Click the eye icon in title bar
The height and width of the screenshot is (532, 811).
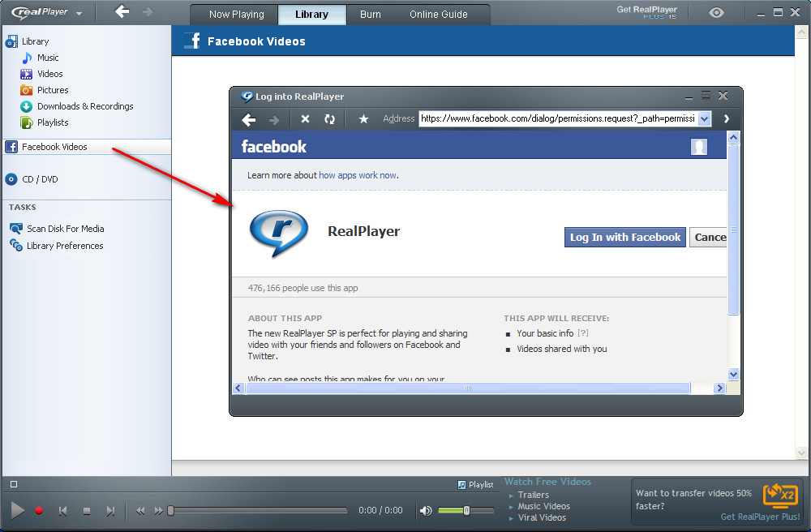(x=716, y=13)
